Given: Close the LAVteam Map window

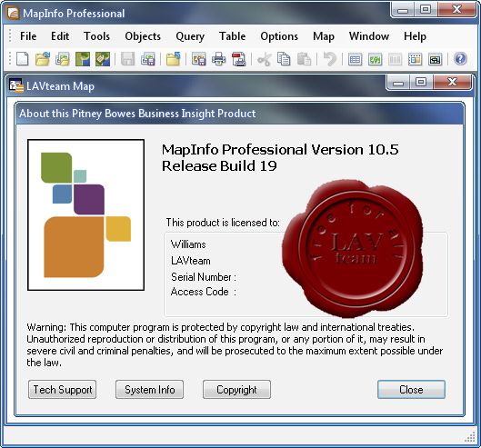Looking at the screenshot, I should 452,83.
